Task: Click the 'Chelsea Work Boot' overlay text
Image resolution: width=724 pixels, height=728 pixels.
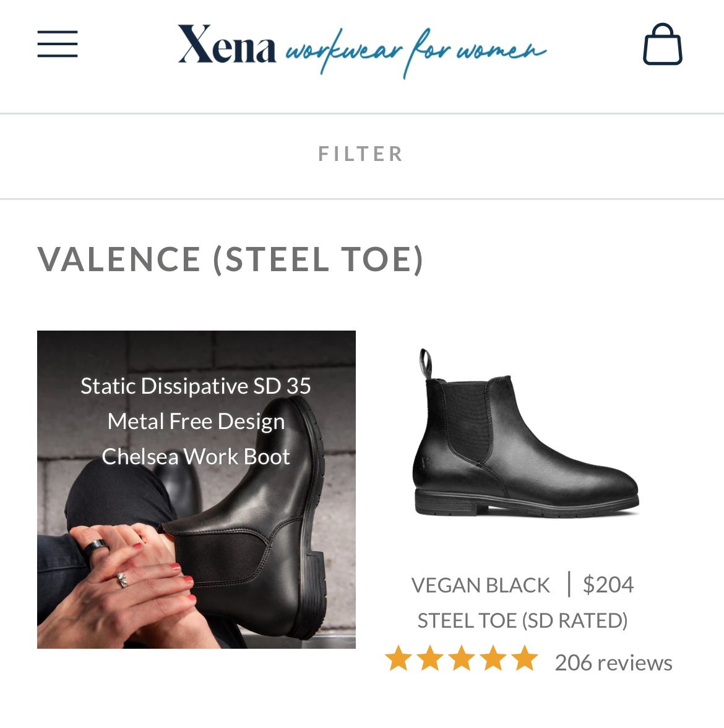Action: [196, 457]
